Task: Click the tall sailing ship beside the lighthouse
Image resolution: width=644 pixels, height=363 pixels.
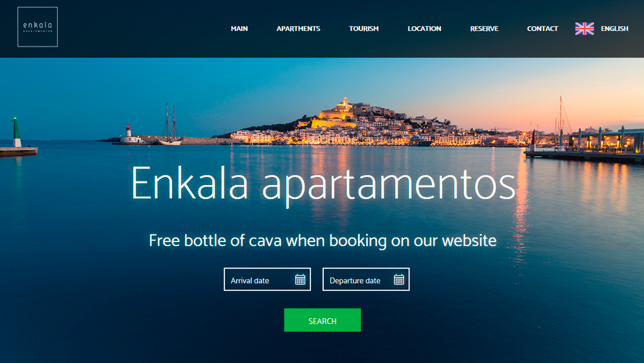Action: [x=169, y=124]
